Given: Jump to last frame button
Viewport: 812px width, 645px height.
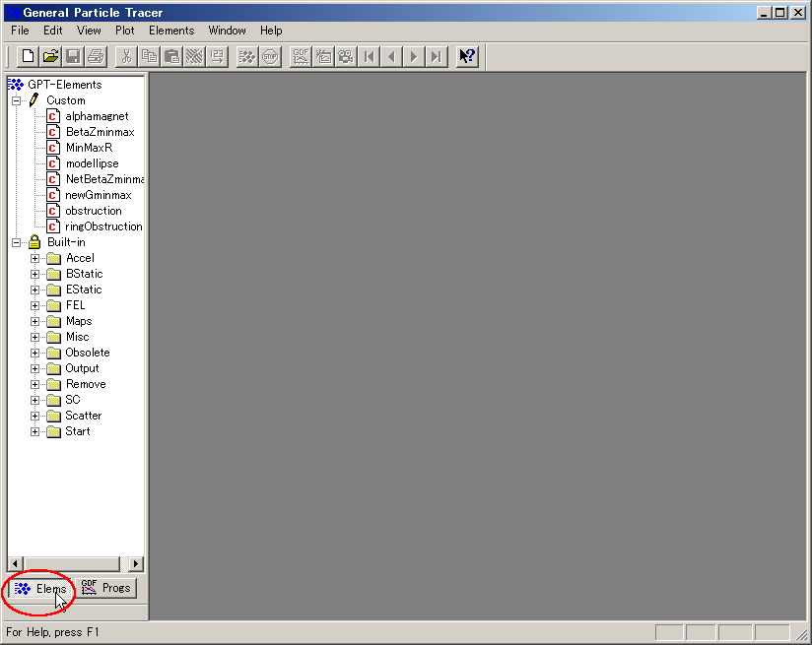Looking at the screenshot, I should coord(438,56).
